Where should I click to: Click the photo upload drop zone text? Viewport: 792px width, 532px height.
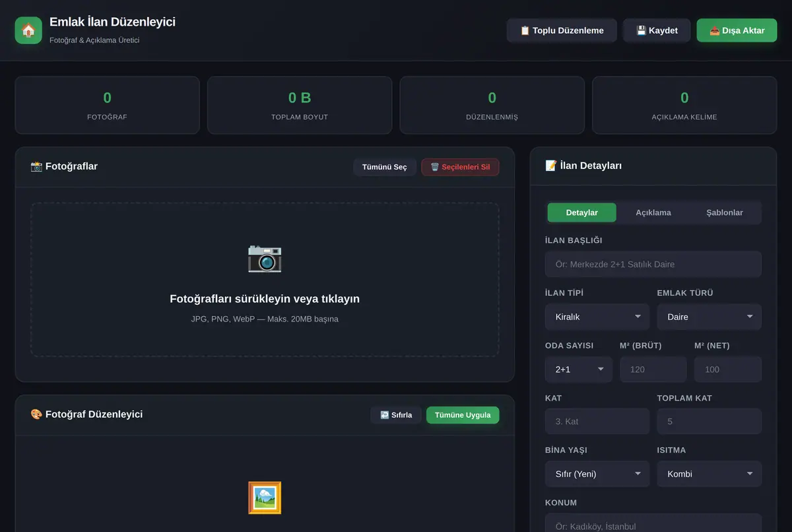point(265,299)
